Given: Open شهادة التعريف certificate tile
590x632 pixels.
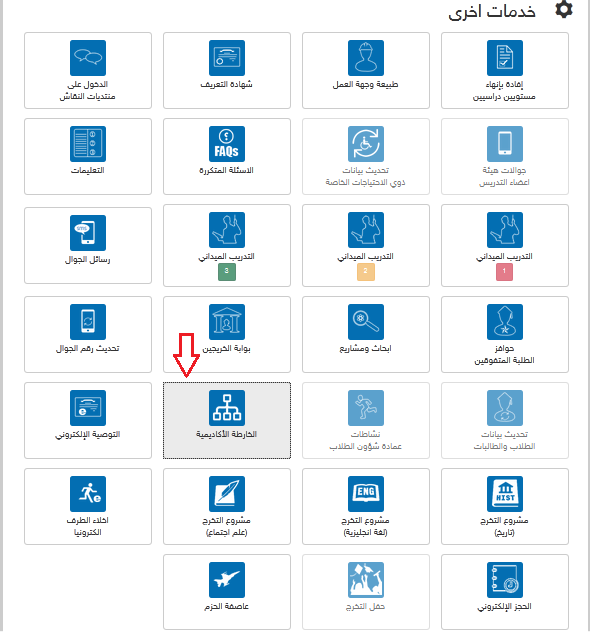Looking at the screenshot, I should [226, 71].
